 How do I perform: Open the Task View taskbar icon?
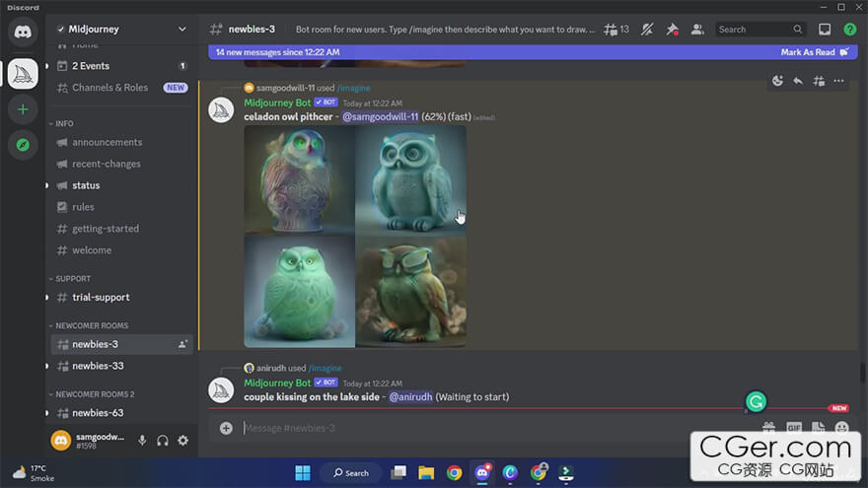(398, 473)
